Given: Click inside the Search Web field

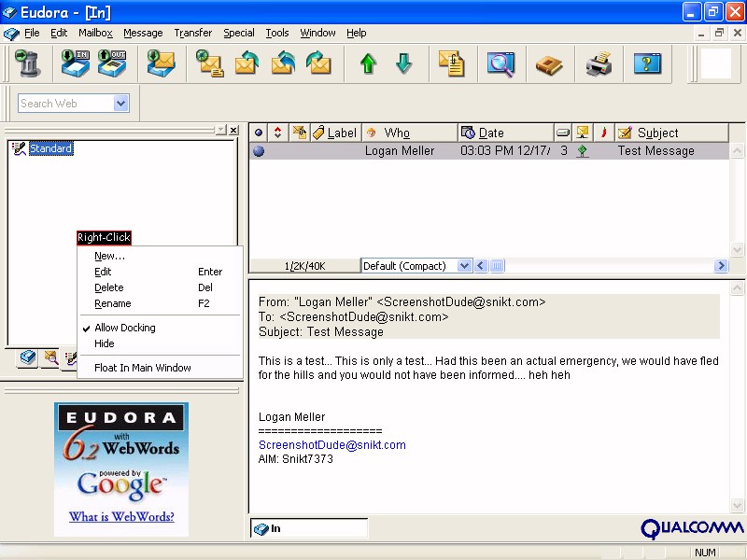Looking at the screenshot, I should click(65, 104).
